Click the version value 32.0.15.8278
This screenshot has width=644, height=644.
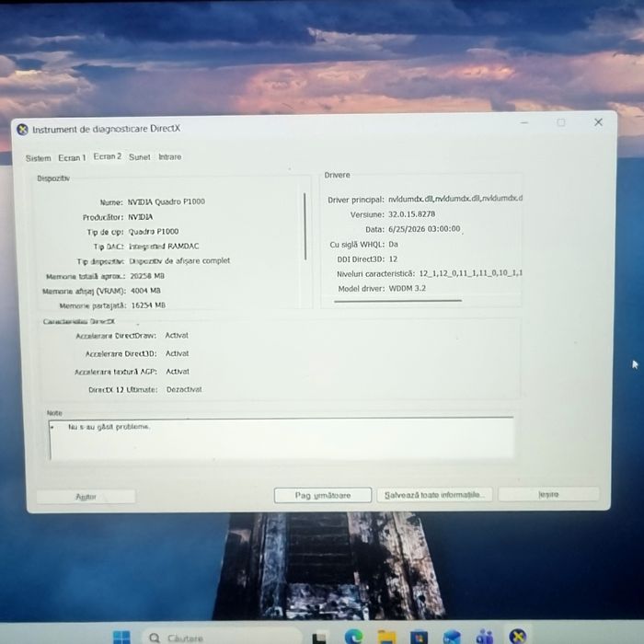pyautogui.click(x=411, y=214)
